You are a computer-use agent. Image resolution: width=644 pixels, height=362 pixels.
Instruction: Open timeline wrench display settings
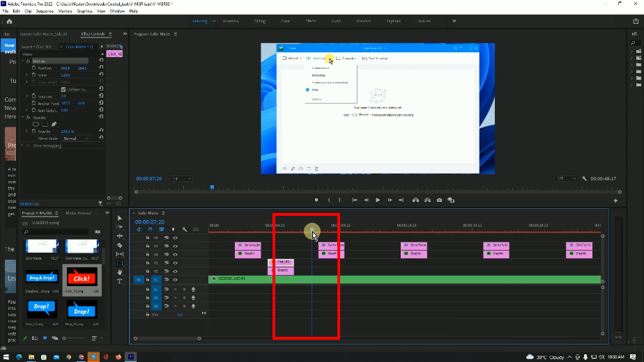click(x=184, y=229)
